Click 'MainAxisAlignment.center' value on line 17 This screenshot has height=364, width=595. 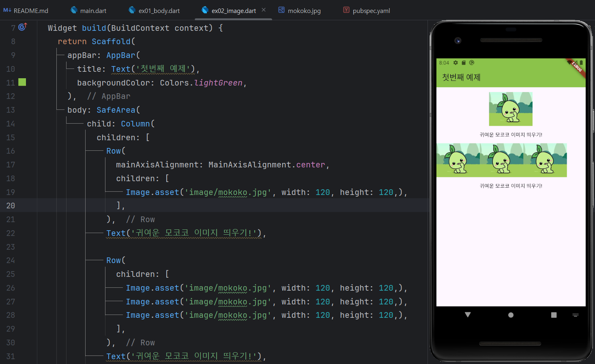tap(267, 165)
